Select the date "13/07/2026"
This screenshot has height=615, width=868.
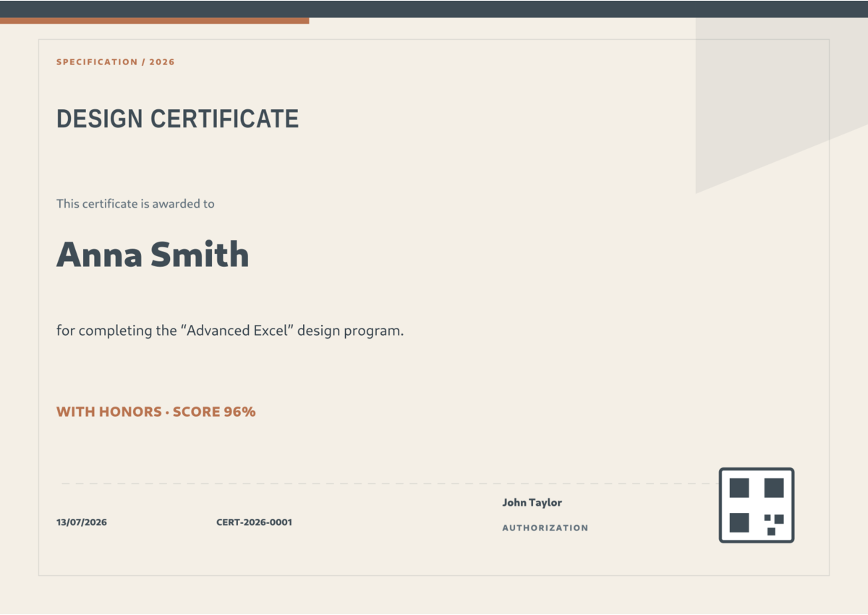[82, 522]
